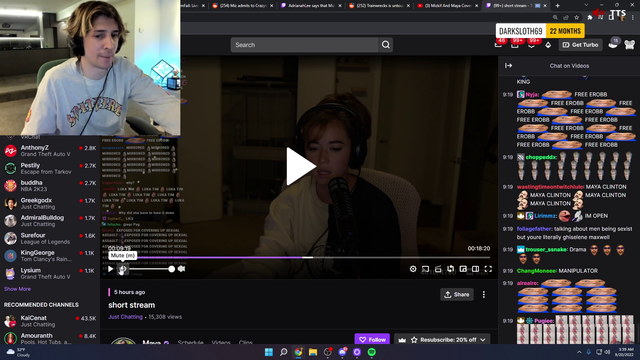Open the Just Chatting category link under title
Screen dimensions: 640x360
tap(125, 317)
